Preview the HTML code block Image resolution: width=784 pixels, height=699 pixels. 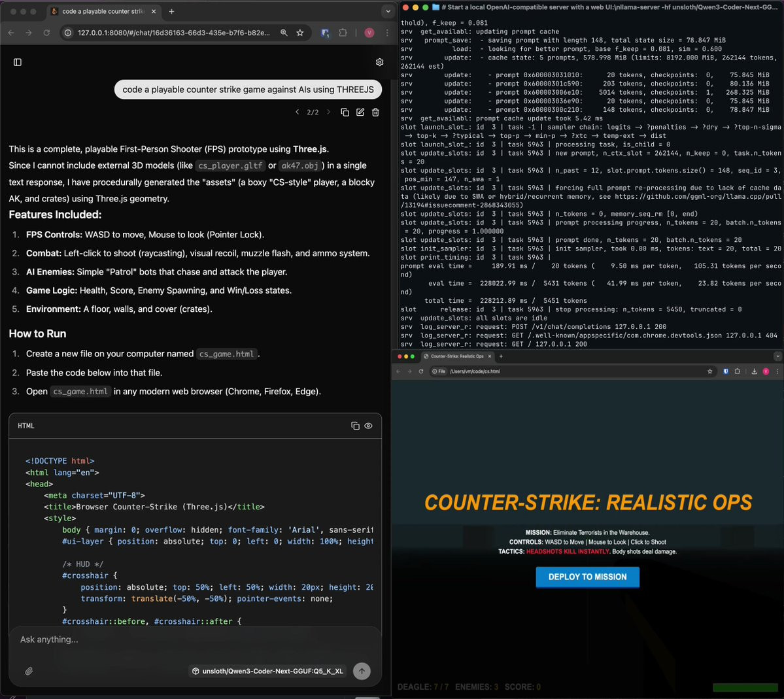[x=369, y=426]
